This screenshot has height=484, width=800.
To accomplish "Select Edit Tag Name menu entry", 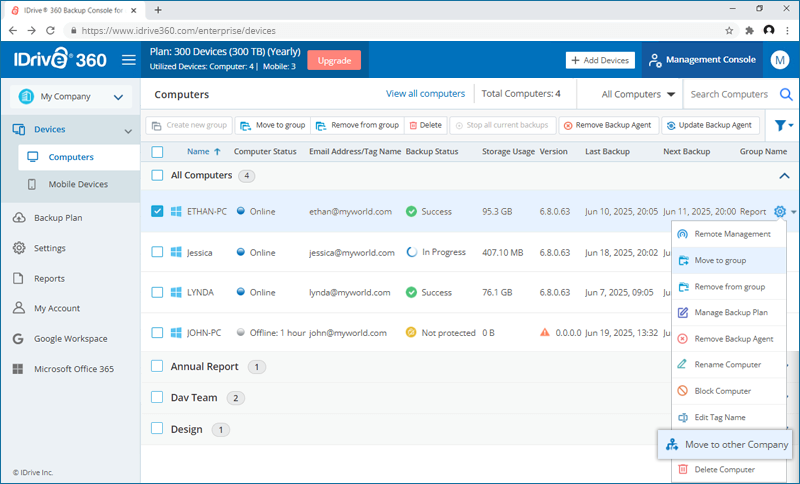I will click(729, 417).
